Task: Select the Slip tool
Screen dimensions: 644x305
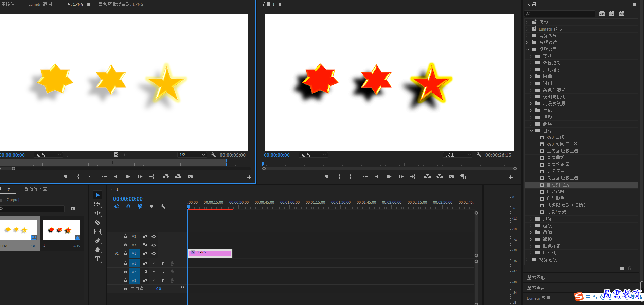Action: [x=97, y=231]
